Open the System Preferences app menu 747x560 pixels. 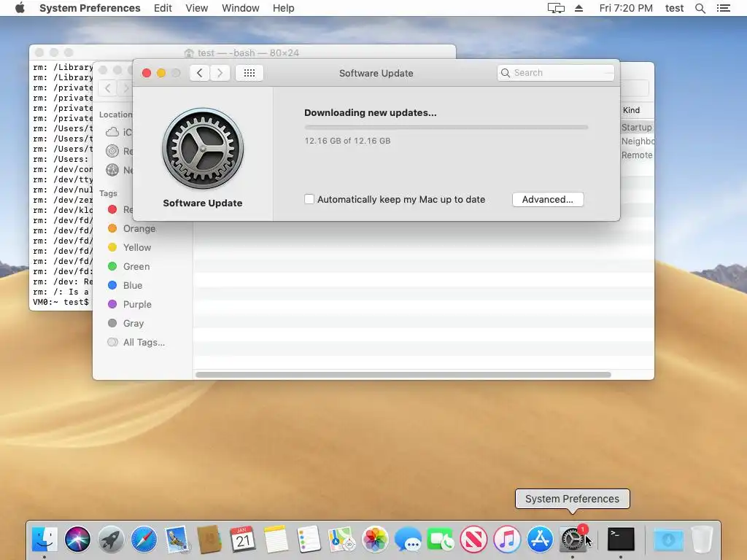(x=90, y=8)
